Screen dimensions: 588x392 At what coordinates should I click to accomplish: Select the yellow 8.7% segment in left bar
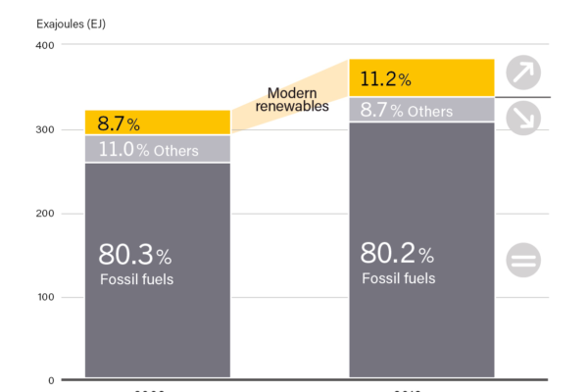tap(186, 122)
